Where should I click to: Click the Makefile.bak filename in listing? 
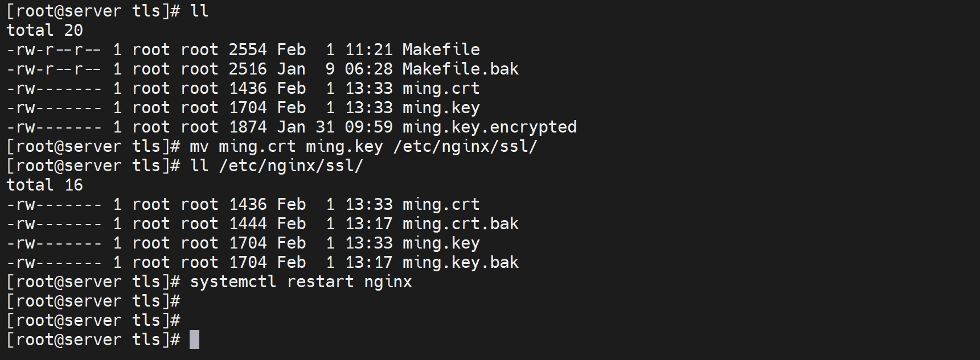point(460,69)
